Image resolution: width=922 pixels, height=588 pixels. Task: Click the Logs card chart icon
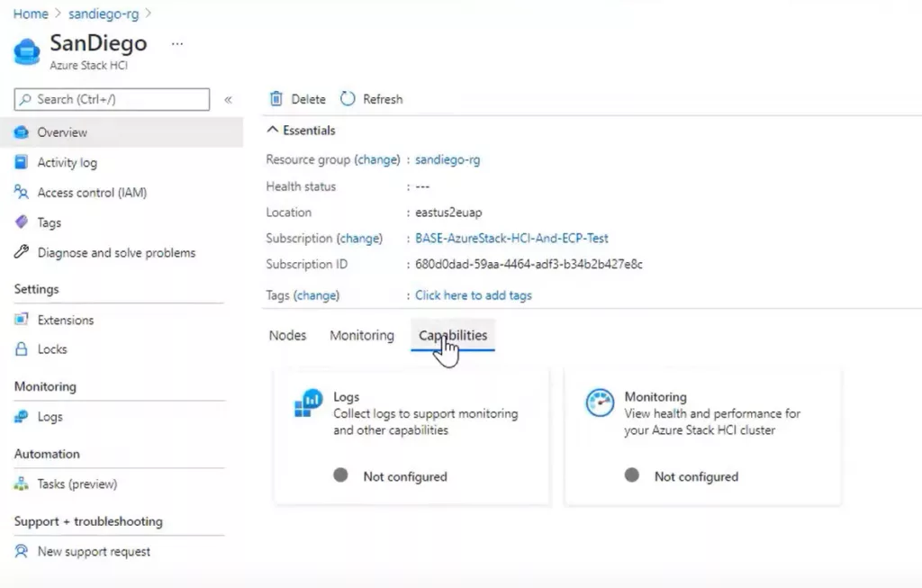309,403
